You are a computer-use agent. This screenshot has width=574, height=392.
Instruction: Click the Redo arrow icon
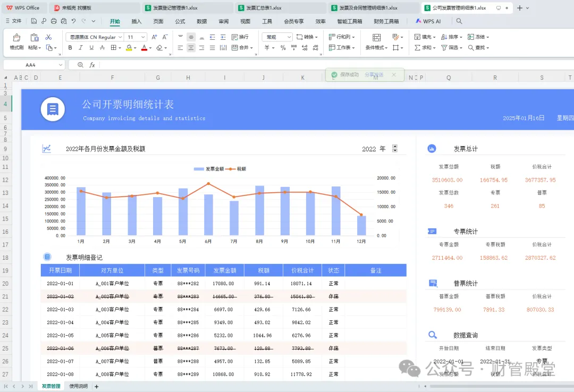83,21
